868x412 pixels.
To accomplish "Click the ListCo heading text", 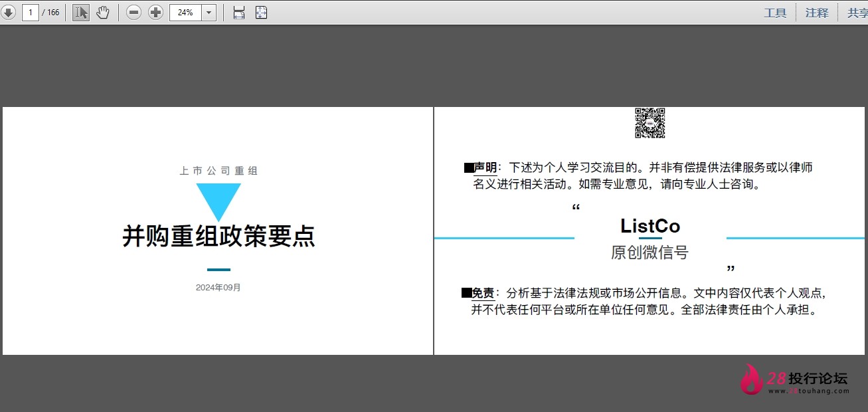I will click(650, 226).
